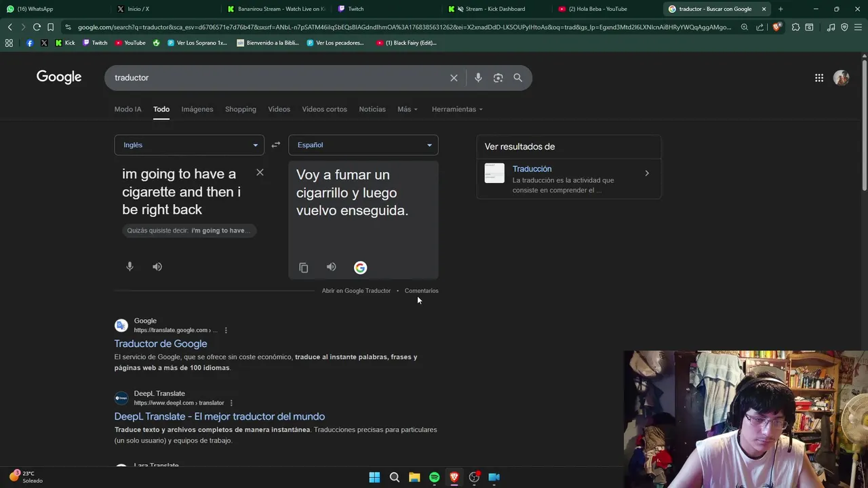Accept suggestion "i'm going to have"
The height and width of the screenshot is (488, 868).
click(189, 230)
